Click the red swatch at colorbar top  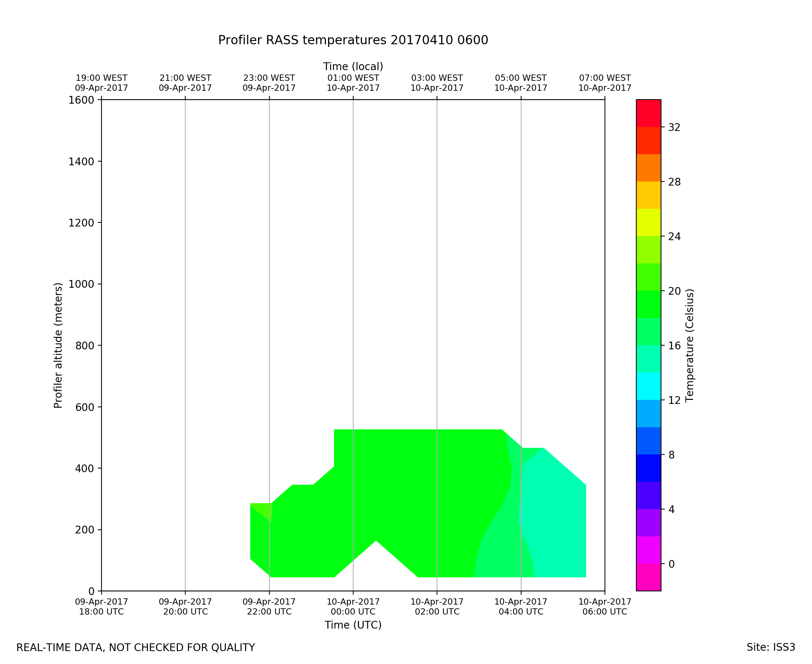[x=648, y=113]
